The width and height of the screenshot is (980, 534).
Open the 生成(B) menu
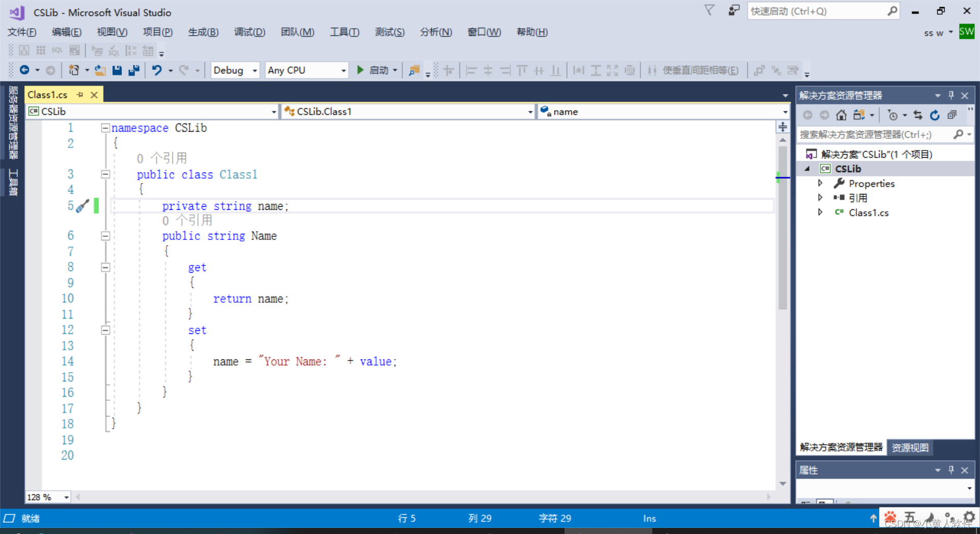click(203, 32)
